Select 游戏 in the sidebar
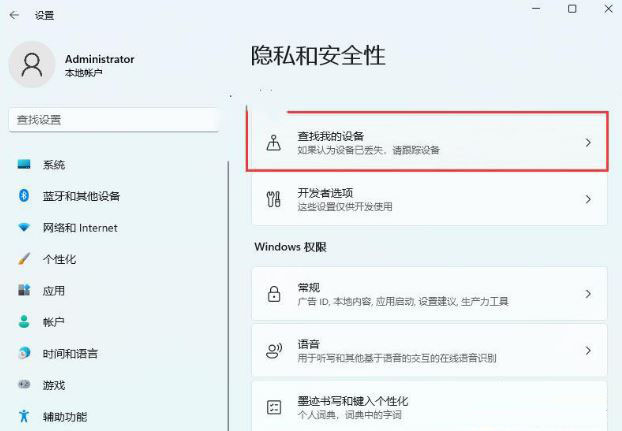This screenshot has width=622, height=431. coord(54,385)
